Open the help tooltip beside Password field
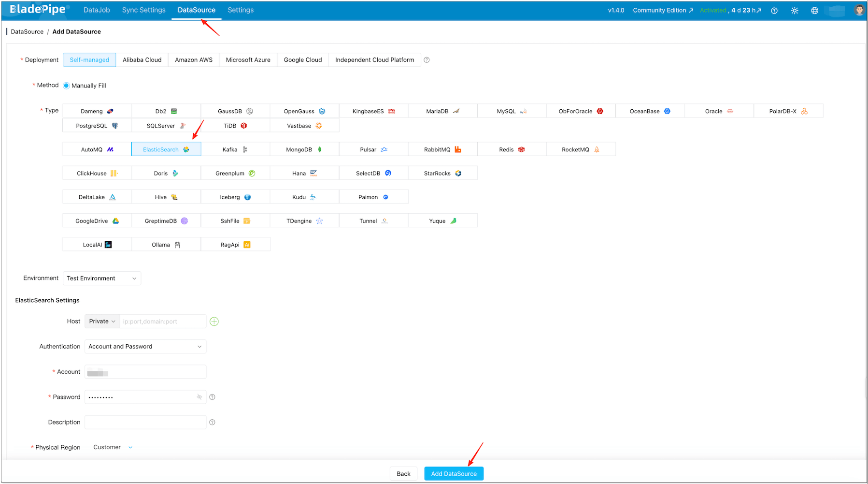The image size is (868, 484). (x=212, y=396)
